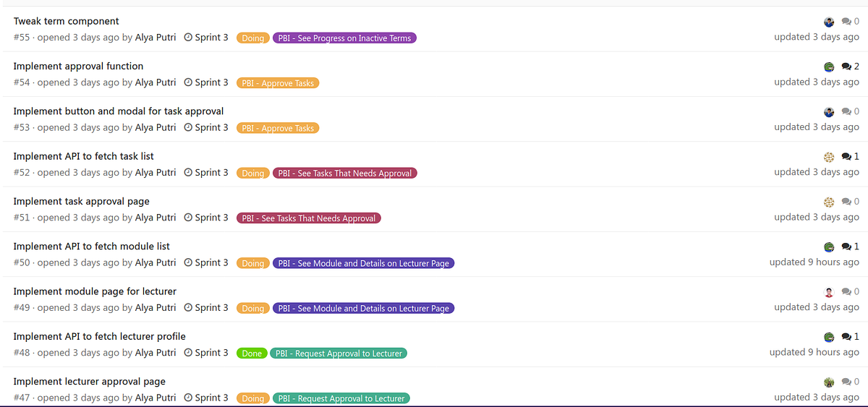868x407 pixels.
Task: Click See Module and Details label on #50
Action: point(364,263)
